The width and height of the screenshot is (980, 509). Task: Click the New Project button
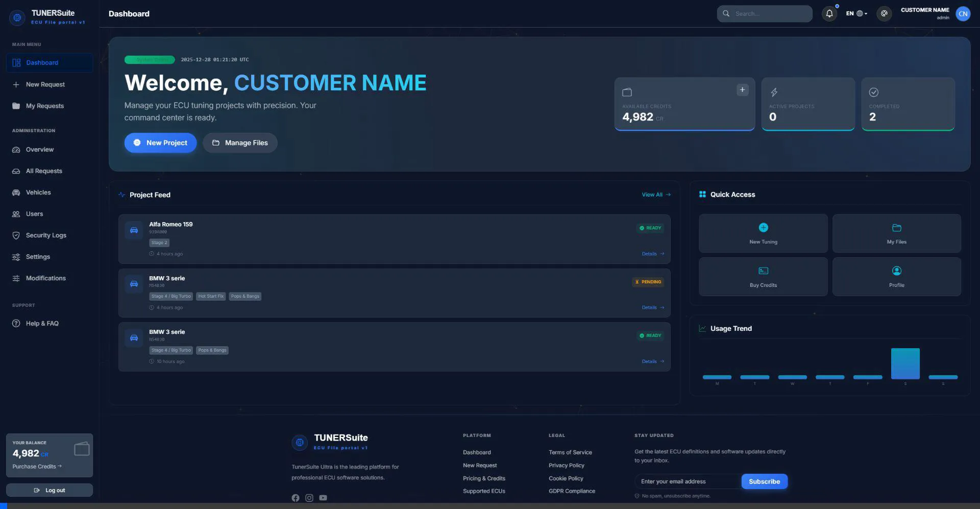pyautogui.click(x=160, y=143)
